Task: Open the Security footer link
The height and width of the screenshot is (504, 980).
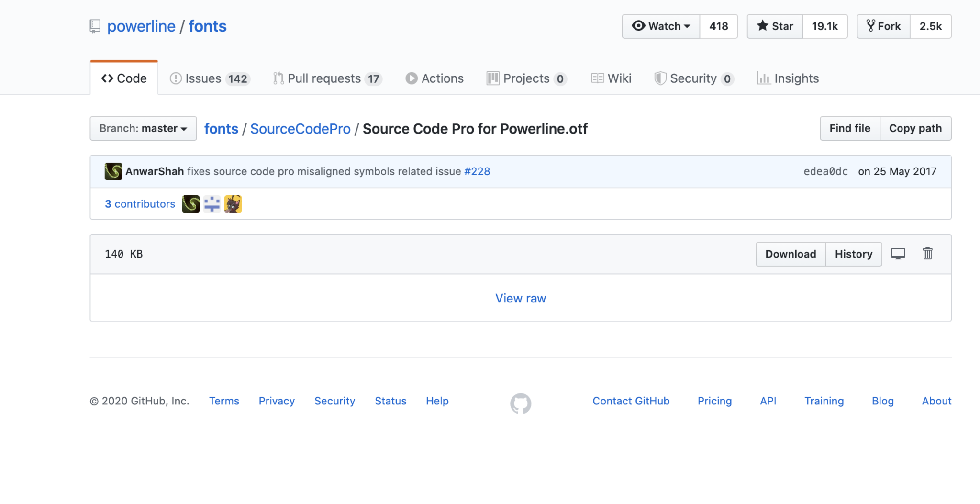Action: tap(334, 401)
